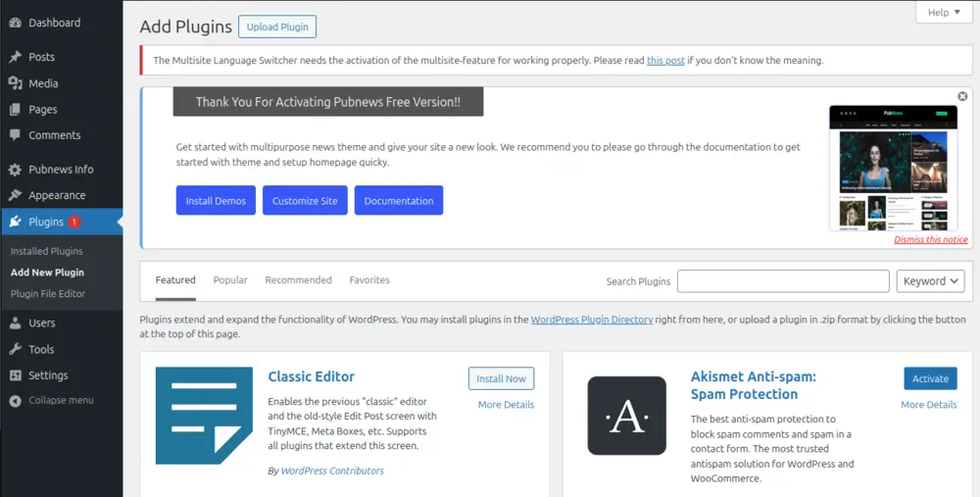Click the Users person icon
The image size is (980, 497).
click(15, 323)
